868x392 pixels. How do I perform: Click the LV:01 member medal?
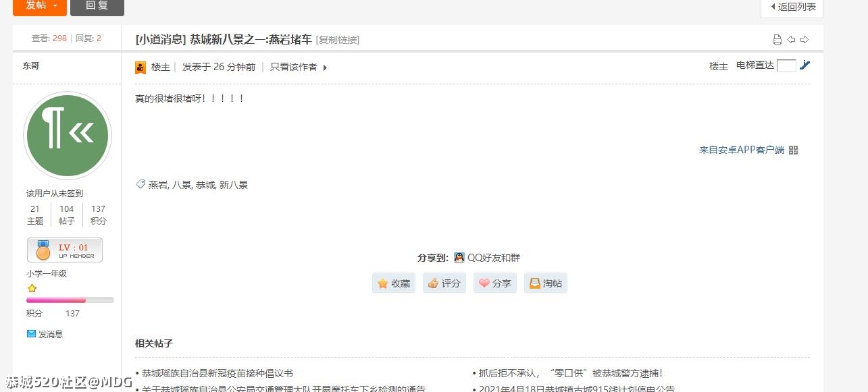pyautogui.click(x=64, y=250)
